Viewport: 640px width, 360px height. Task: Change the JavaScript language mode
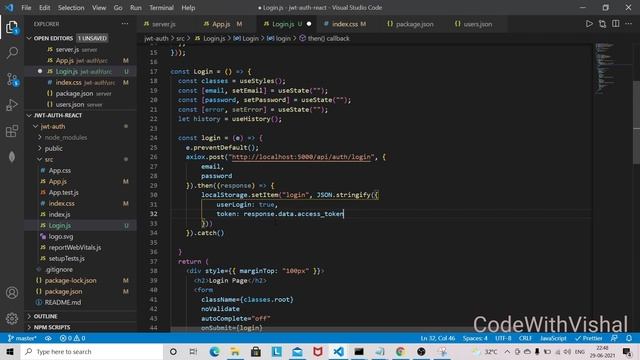coord(553,338)
